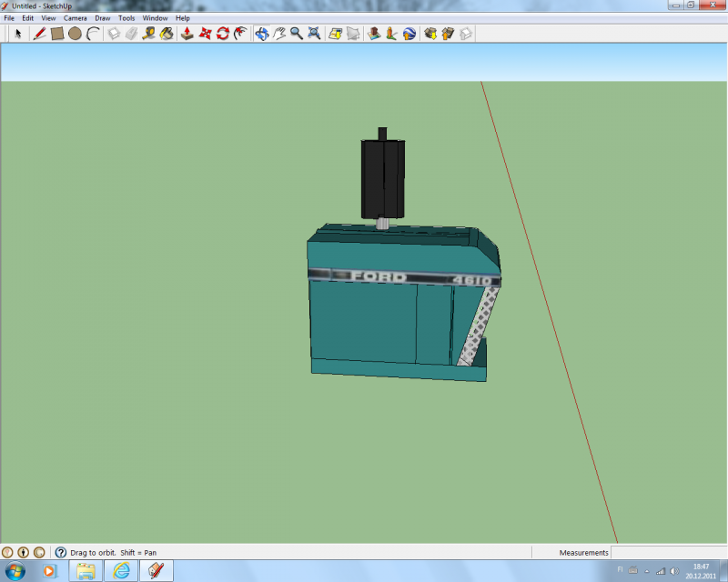Open the Window menu
The width and height of the screenshot is (728, 582).
pyautogui.click(x=155, y=18)
